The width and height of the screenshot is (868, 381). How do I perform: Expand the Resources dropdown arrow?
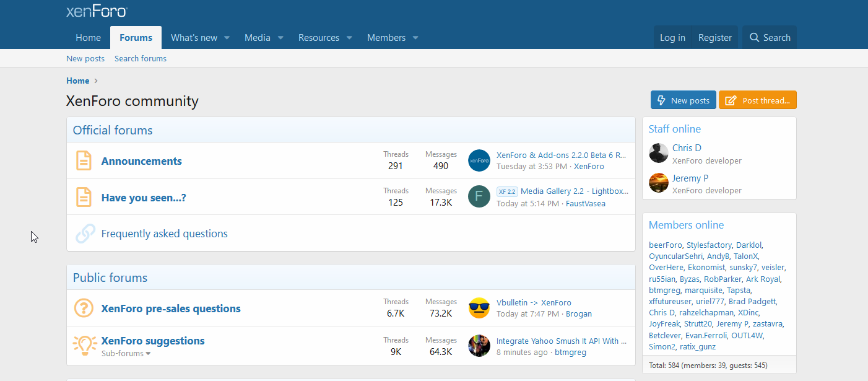click(x=349, y=38)
